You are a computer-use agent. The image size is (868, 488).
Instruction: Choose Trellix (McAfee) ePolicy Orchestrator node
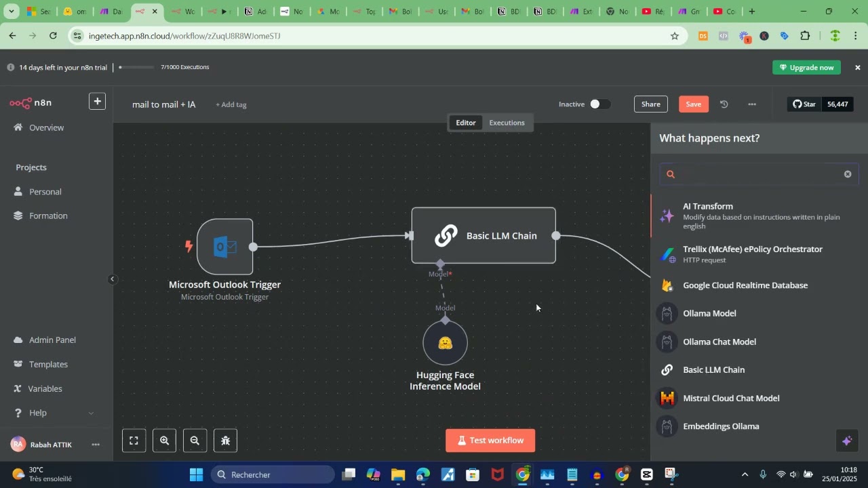759,254
